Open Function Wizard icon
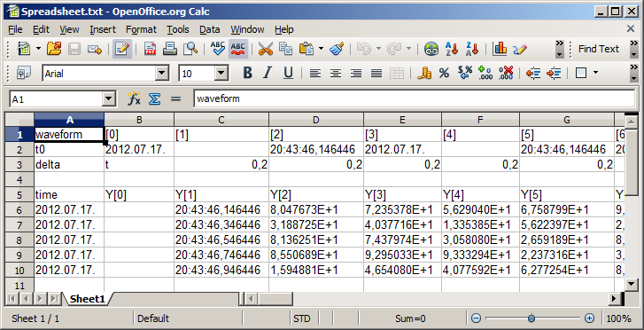 (135, 98)
